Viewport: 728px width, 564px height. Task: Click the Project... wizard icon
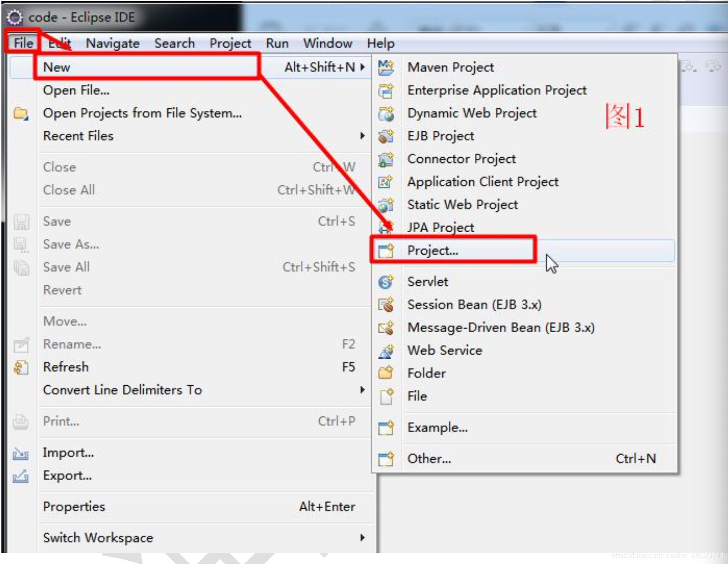point(386,251)
